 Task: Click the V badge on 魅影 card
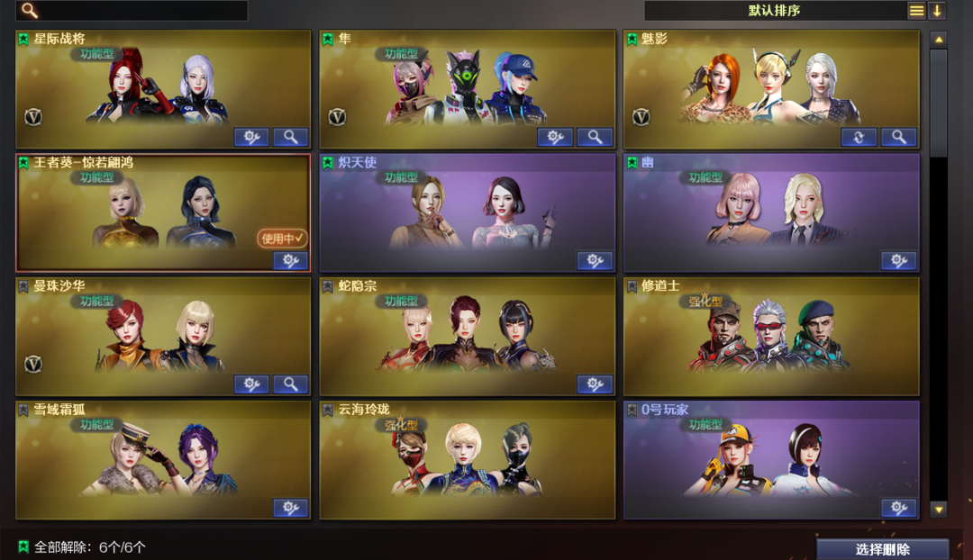coord(641,116)
